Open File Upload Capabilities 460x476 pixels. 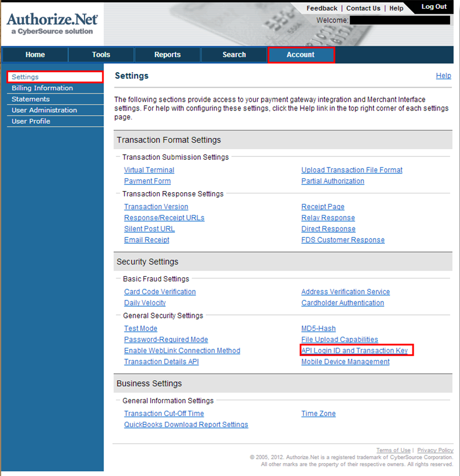[340, 340]
